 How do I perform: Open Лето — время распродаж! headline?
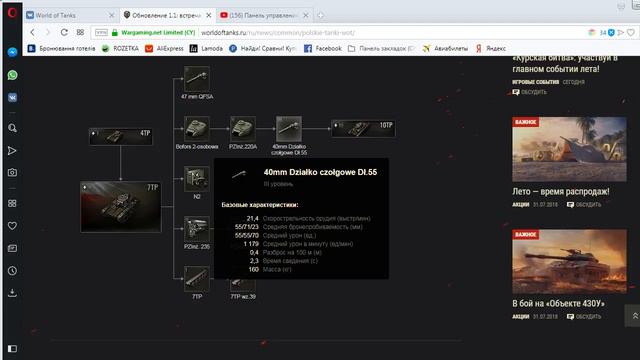click(x=561, y=191)
